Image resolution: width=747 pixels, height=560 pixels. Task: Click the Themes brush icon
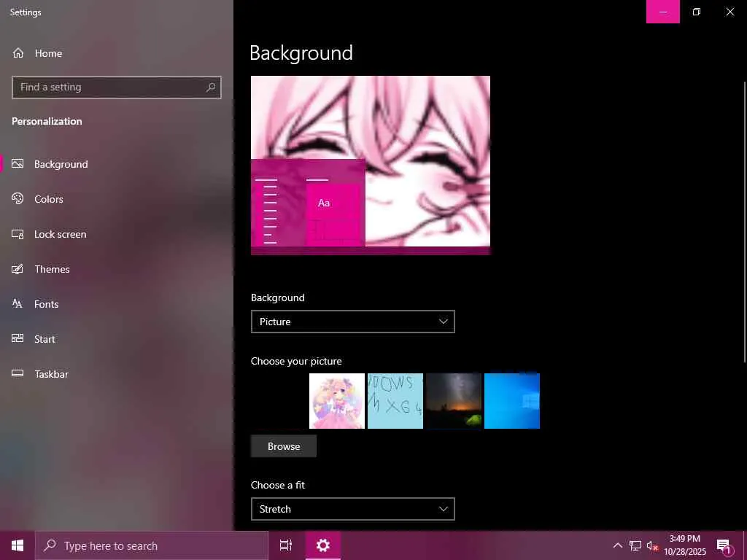(18, 269)
